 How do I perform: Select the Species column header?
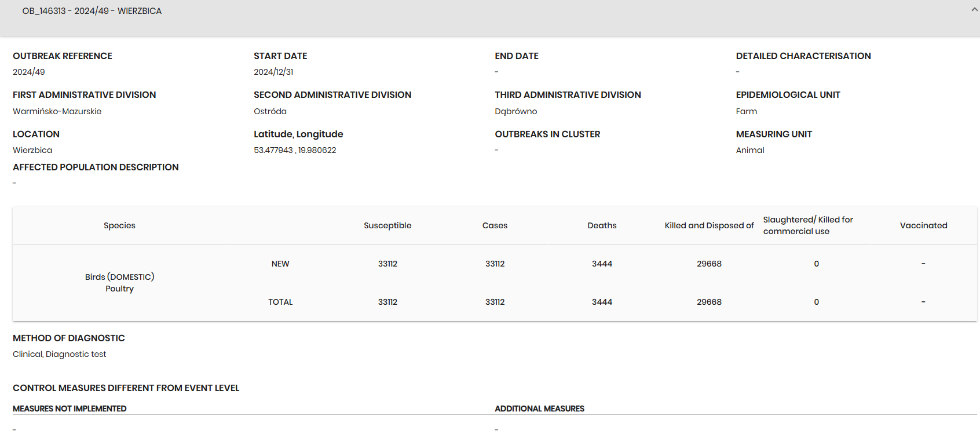click(x=119, y=225)
